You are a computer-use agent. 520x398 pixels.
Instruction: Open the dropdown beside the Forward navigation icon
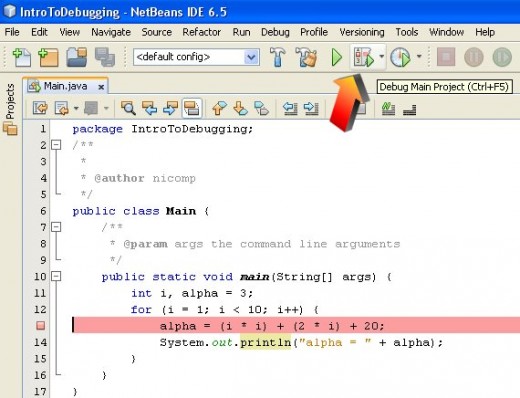76,108
